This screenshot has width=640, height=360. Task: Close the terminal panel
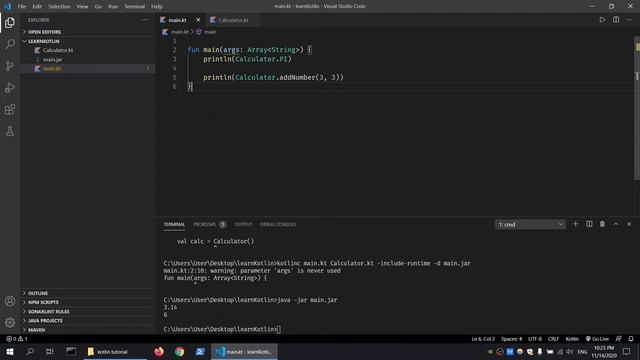(x=629, y=224)
